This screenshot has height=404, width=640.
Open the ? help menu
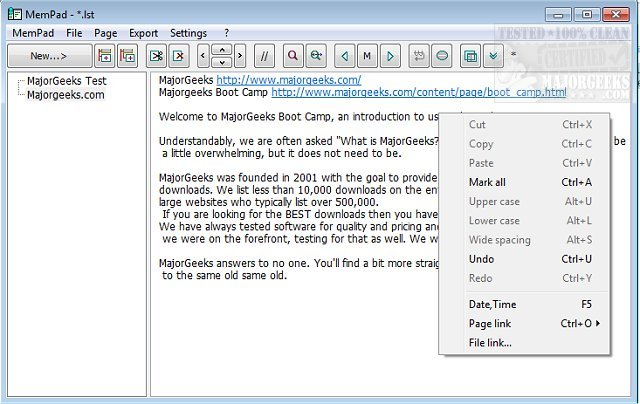point(227,33)
